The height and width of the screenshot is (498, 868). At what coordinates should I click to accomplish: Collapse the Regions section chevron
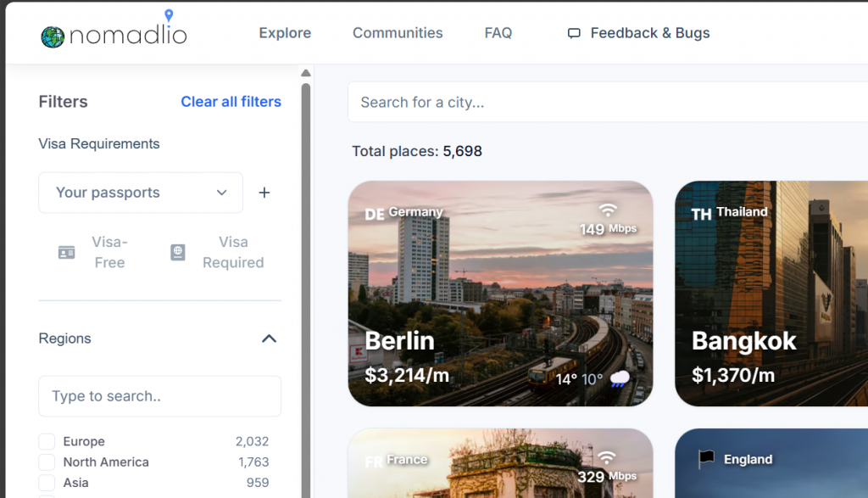tap(269, 339)
